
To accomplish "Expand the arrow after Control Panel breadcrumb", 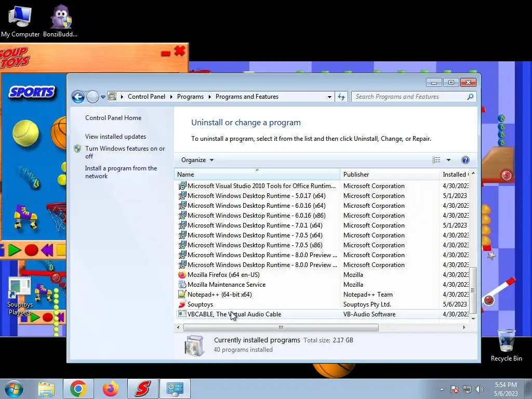I will click(171, 97).
